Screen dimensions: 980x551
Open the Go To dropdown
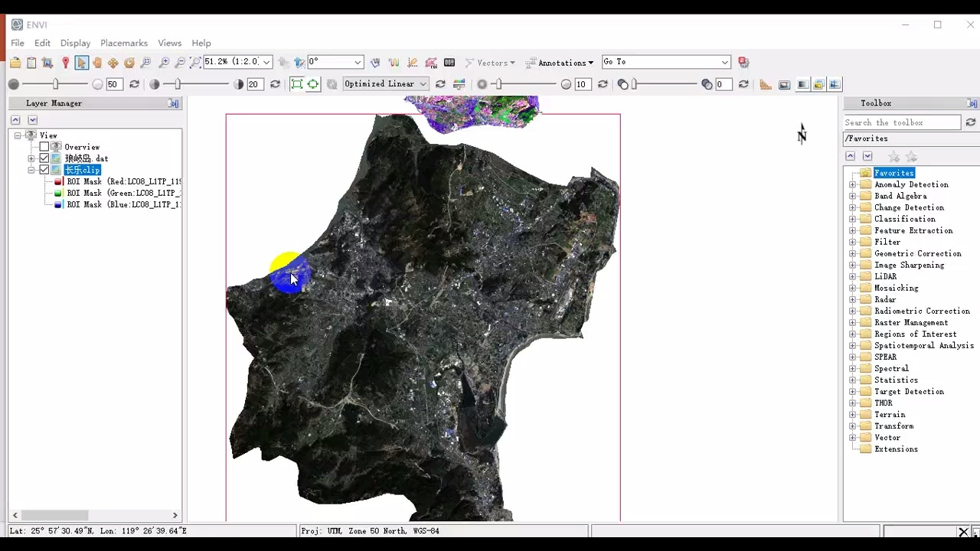coord(666,62)
